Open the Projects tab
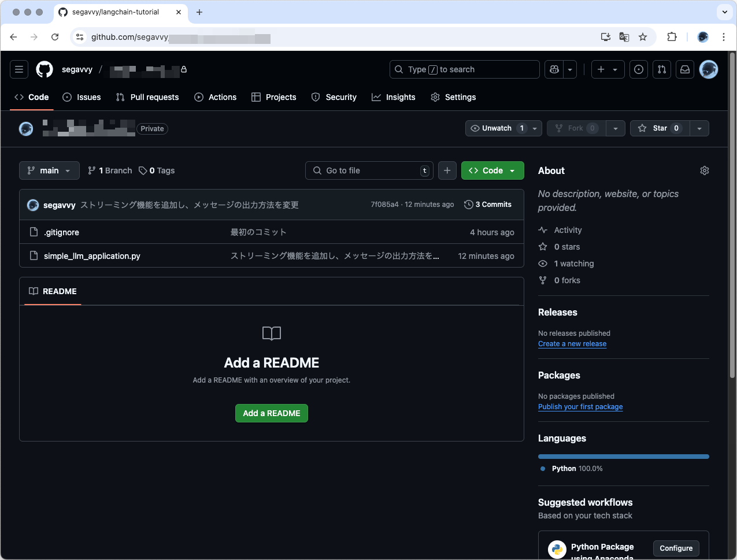Viewport: 737px width, 560px height. [x=274, y=97]
